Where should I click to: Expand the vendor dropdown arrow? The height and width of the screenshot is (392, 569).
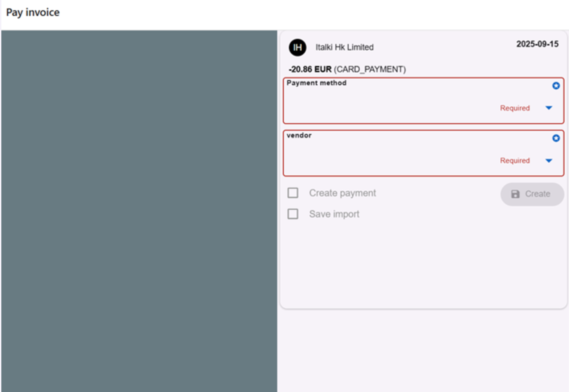(549, 161)
